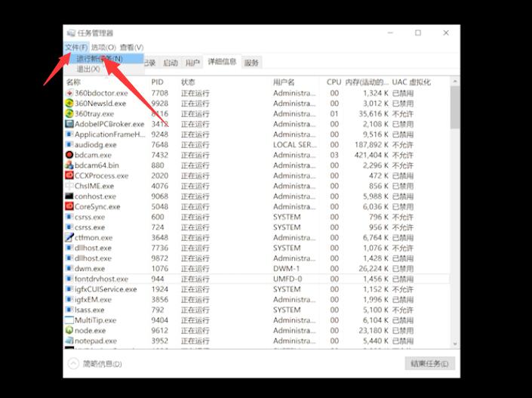Collapse to 简略信息(D) view
The image size is (532, 398).
95,364
